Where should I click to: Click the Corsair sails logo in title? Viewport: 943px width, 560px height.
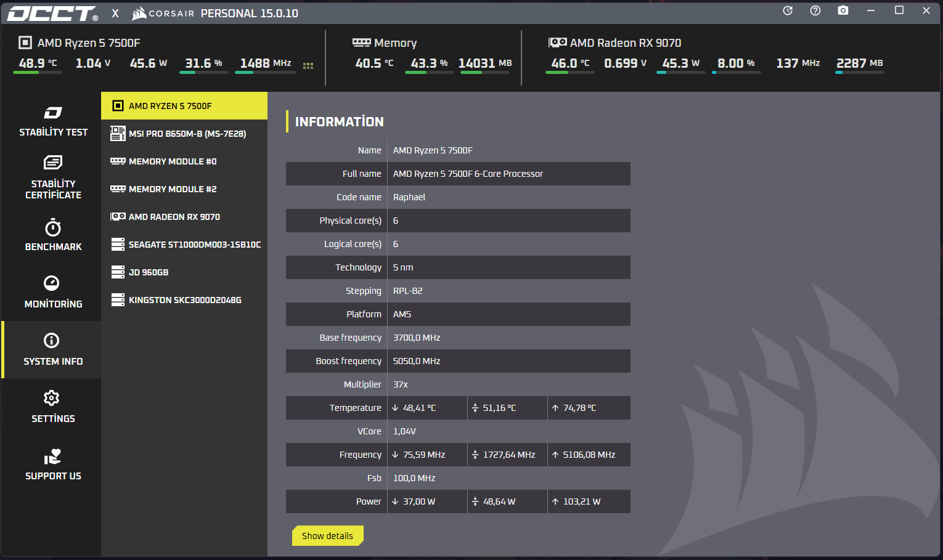[x=139, y=13]
